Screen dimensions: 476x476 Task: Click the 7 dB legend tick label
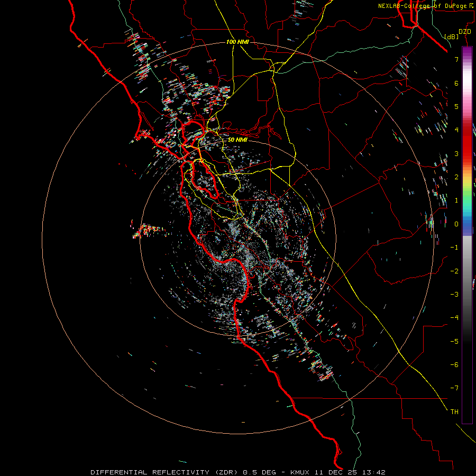tap(456, 59)
